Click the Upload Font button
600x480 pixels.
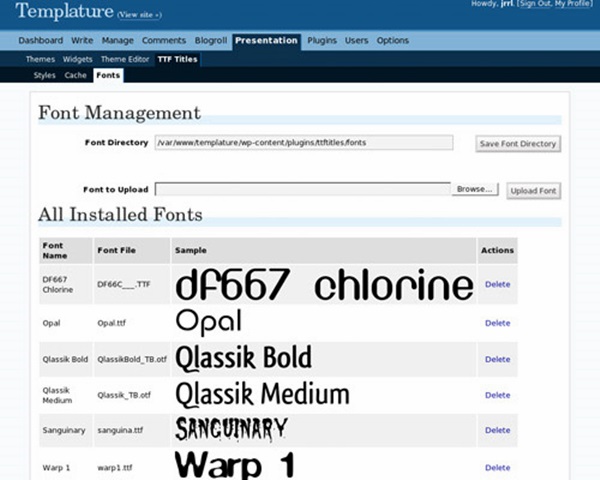(533, 191)
